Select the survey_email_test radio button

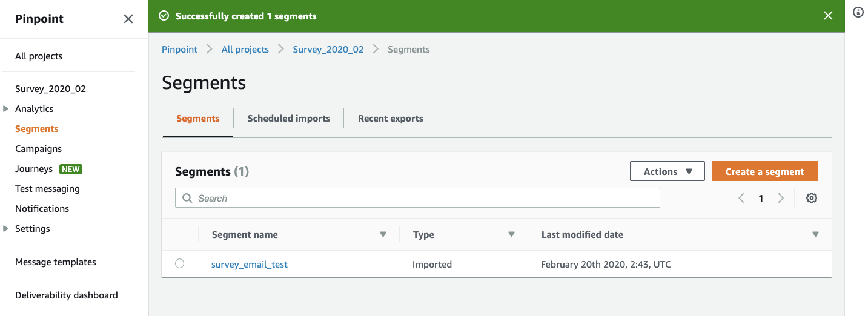[179, 263]
